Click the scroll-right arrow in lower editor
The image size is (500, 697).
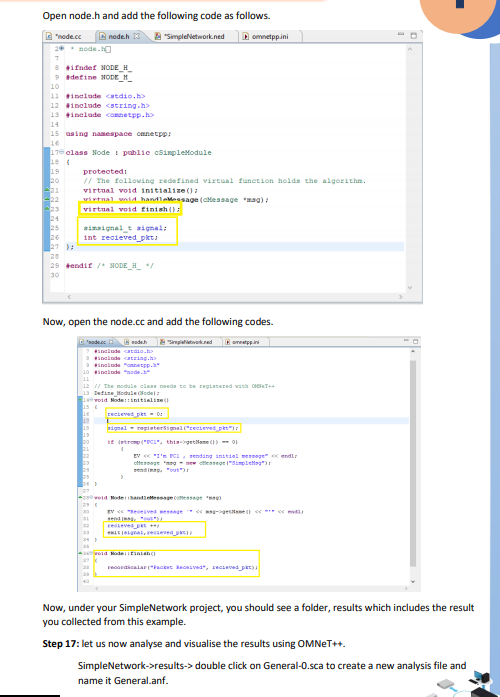[x=405, y=588]
